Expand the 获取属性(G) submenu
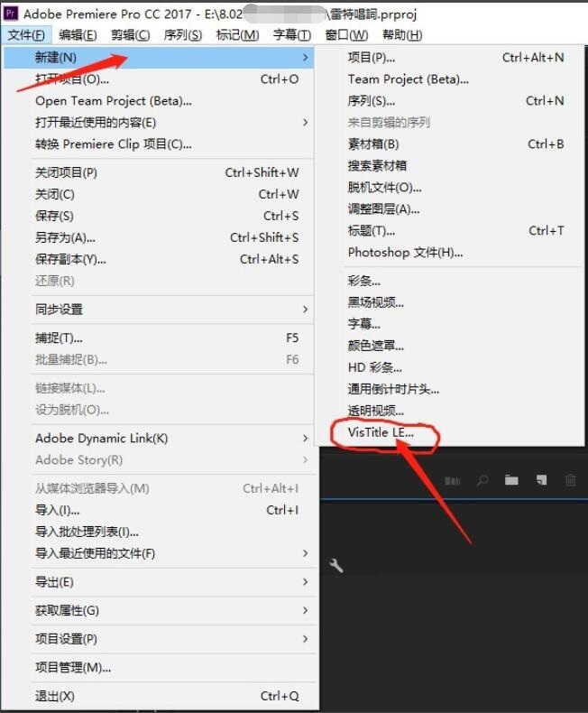The height and width of the screenshot is (713, 588). click(x=159, y=610)
